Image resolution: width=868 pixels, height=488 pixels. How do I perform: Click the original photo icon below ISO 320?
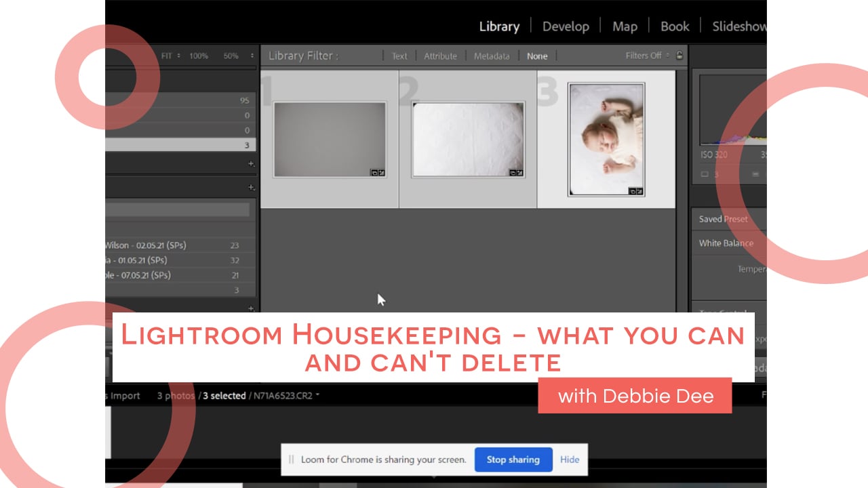705,174
